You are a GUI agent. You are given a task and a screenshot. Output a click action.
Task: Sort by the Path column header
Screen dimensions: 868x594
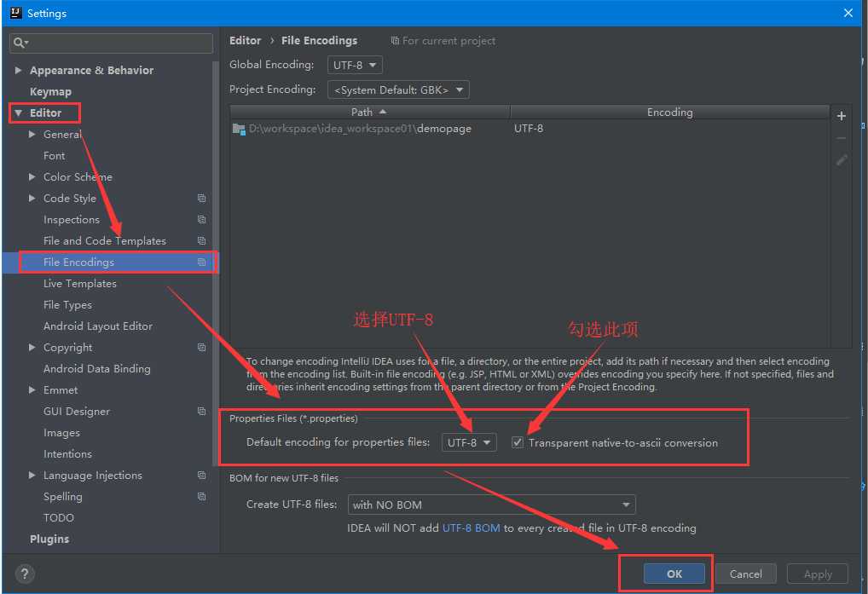370,112
